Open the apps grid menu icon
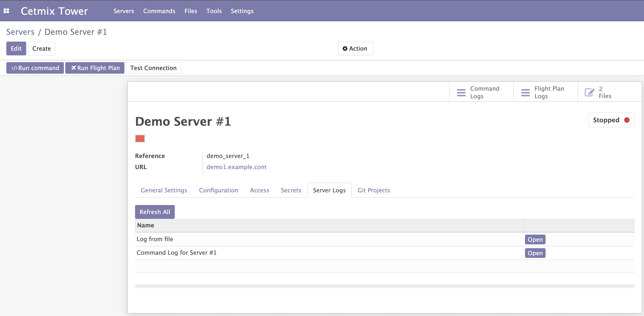 (x=6, y=11)
